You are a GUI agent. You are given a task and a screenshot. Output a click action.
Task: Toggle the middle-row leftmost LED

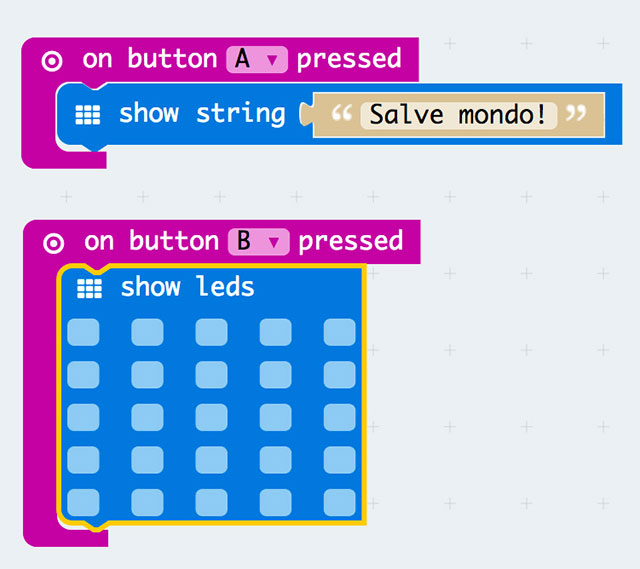point(83,417)
